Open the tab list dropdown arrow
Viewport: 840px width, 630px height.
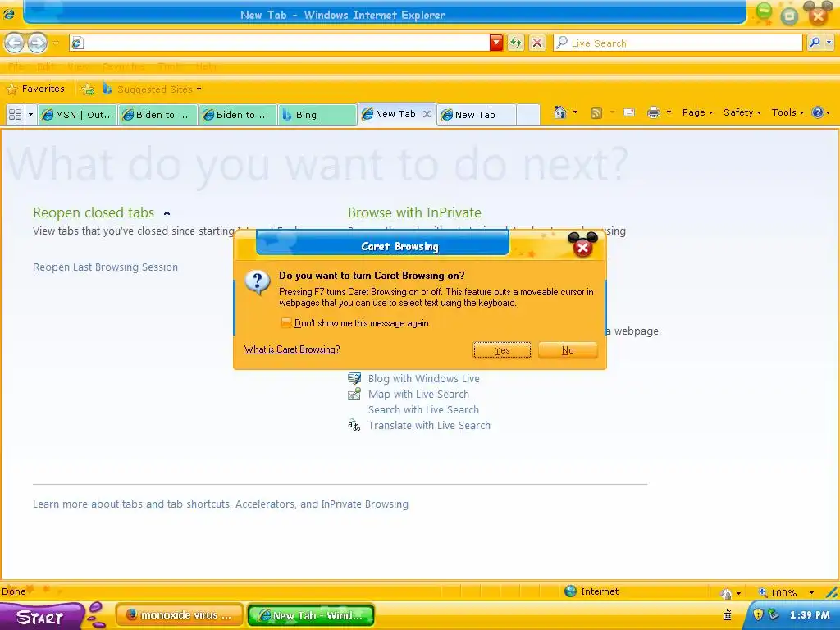point(30,114)
